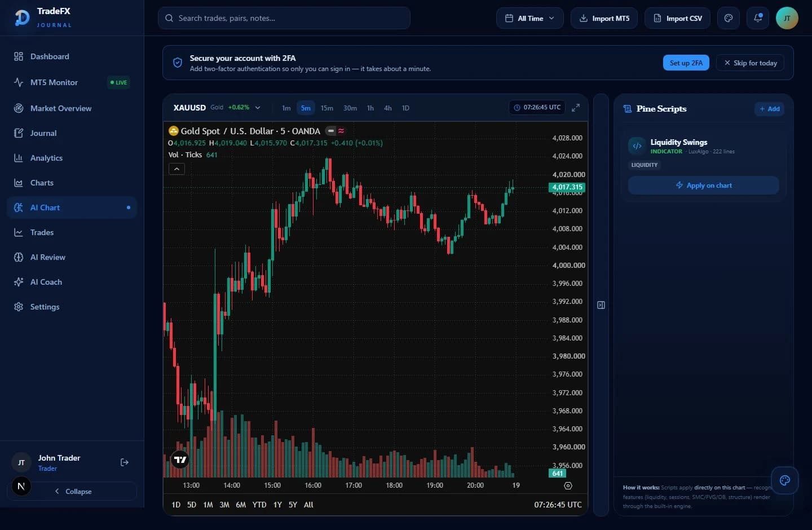812x530 pixels.
Task: Switch the chart to the 1m timeframe
Action: tap(286, 108)
